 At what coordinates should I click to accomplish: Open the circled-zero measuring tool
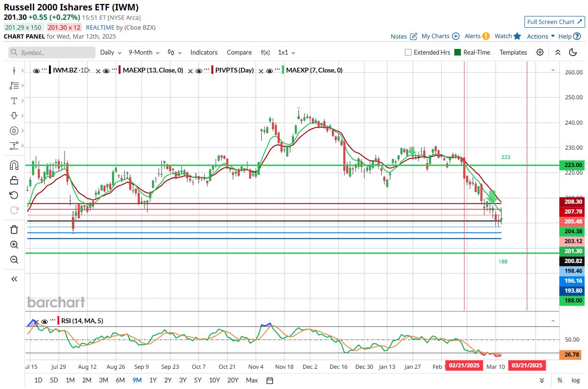click(14, 131)
